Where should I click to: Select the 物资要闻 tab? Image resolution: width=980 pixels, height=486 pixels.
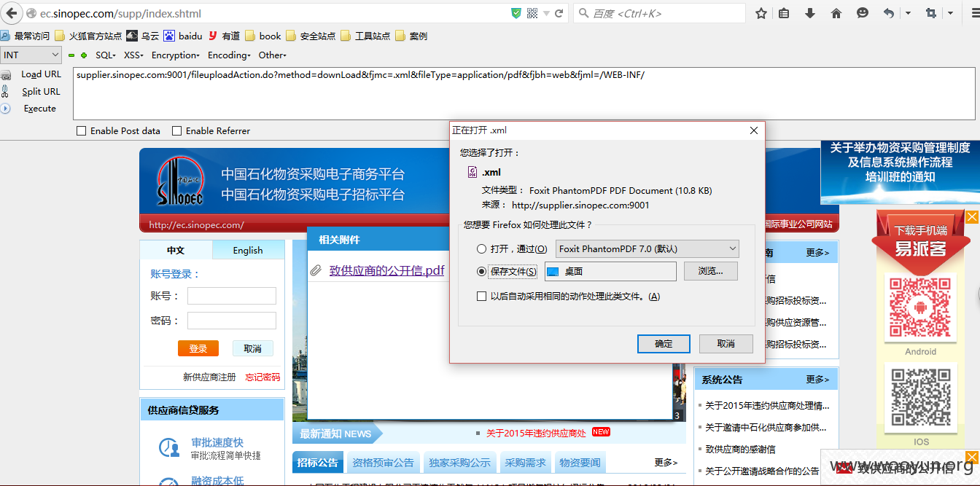(x=580, y=463)
